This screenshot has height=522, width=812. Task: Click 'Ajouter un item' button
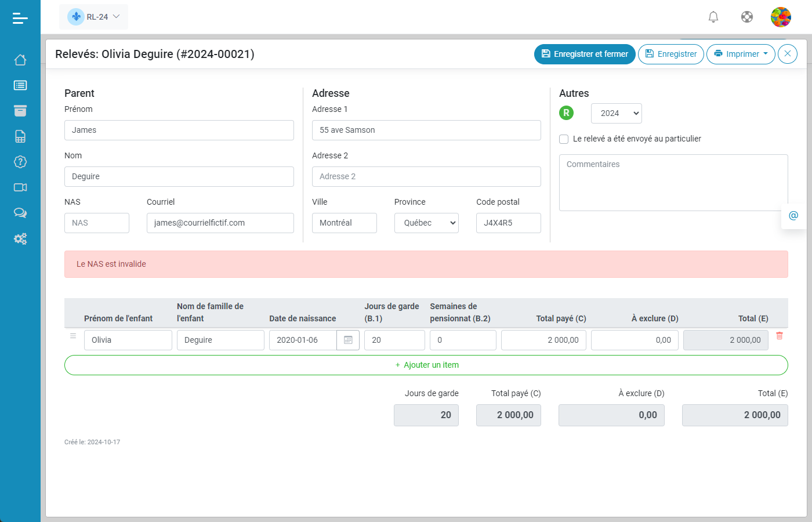426,365
